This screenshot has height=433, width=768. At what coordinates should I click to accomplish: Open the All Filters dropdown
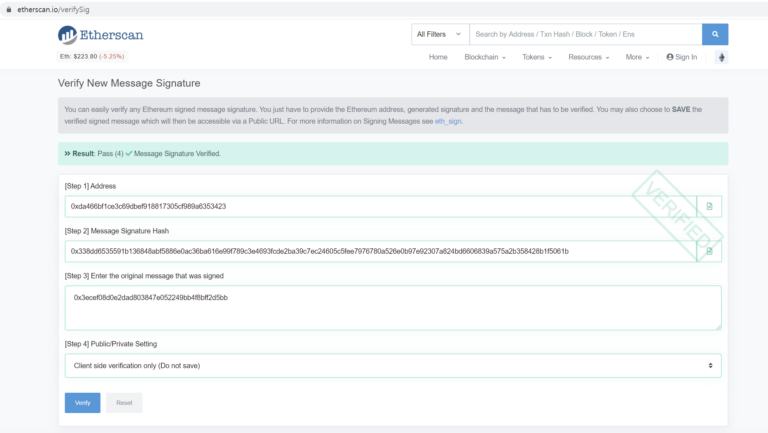pyautogui.click(x=439, y=34)
